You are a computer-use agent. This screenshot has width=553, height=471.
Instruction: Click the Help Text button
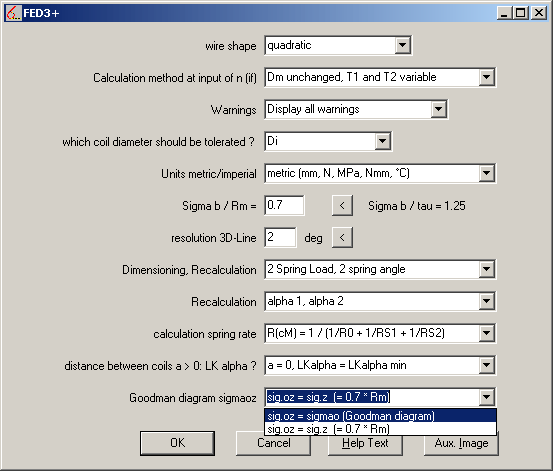pyautogui.click(x=365, y=443)
